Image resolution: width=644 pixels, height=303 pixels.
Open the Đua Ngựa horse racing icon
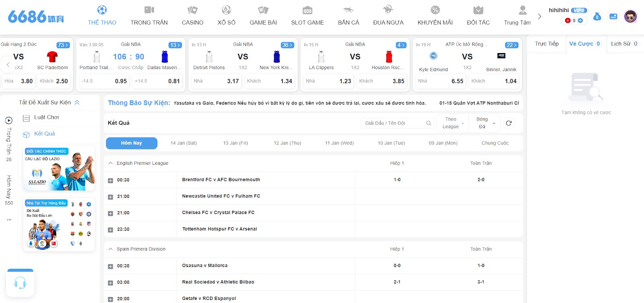click(x=388, y=10)
